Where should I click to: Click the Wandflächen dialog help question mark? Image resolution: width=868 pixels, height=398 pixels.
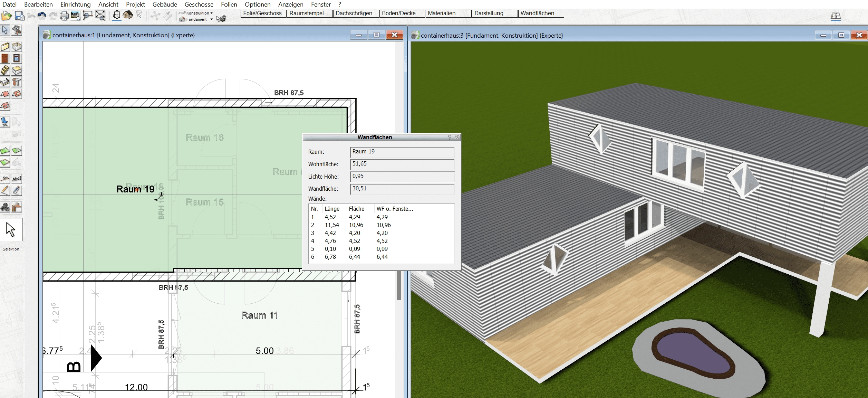(x=450, y=137)
